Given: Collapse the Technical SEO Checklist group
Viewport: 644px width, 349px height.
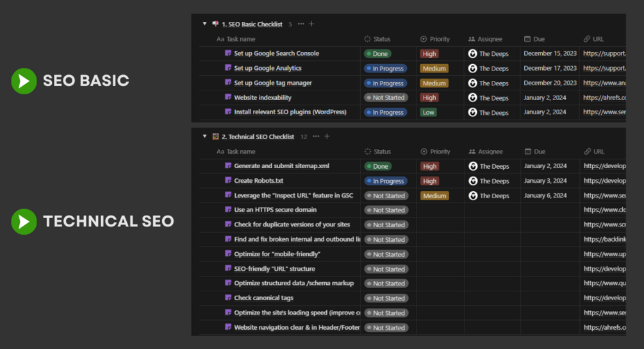Looking at the screenshot, I should click(x=205, y=137).
